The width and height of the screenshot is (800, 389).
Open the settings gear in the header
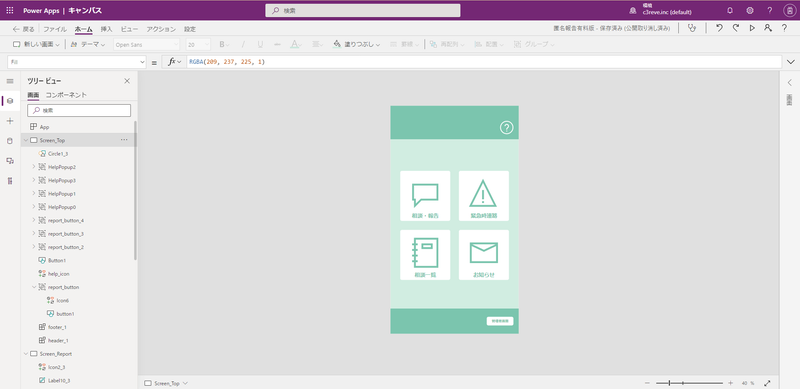click(750, 10)
